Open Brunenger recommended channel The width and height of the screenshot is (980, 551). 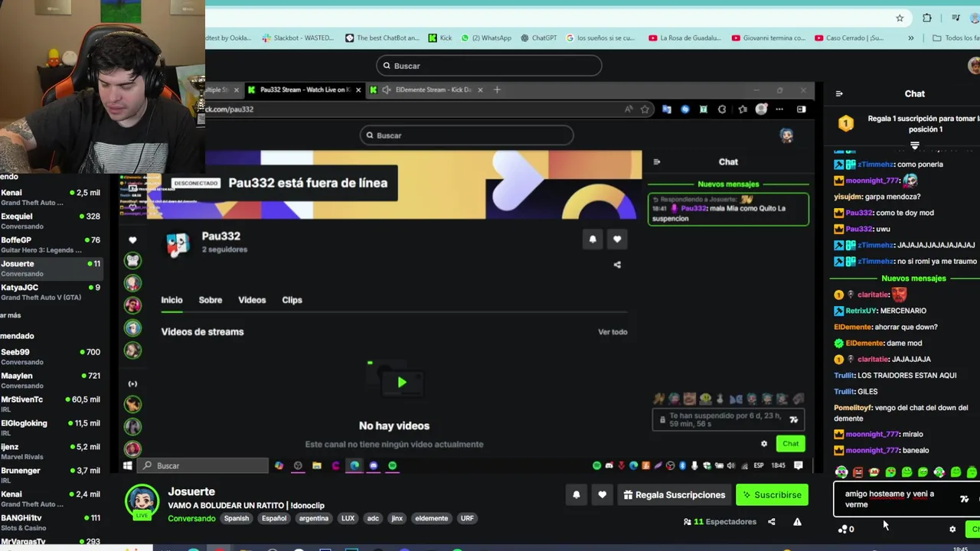click(50, 474)
